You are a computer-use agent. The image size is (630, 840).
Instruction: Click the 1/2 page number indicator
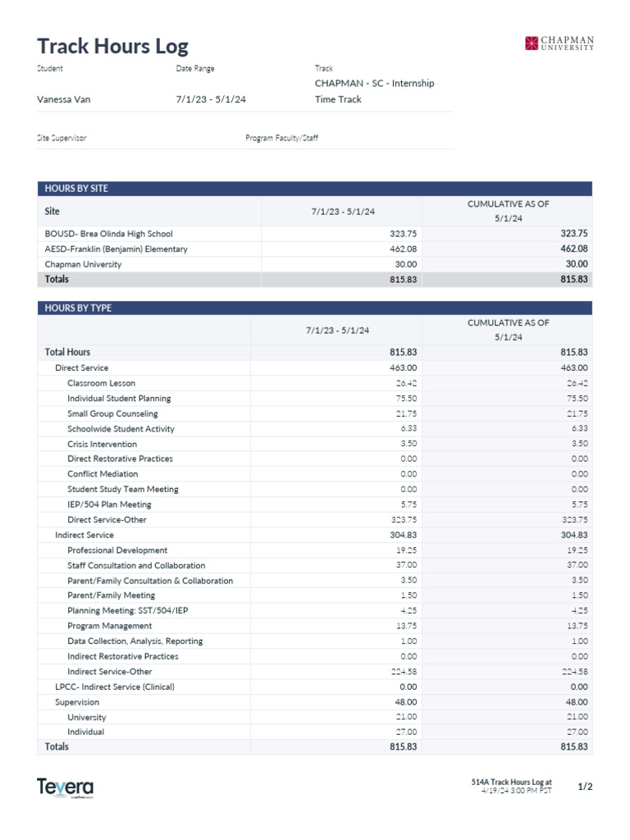pos(585,787)
